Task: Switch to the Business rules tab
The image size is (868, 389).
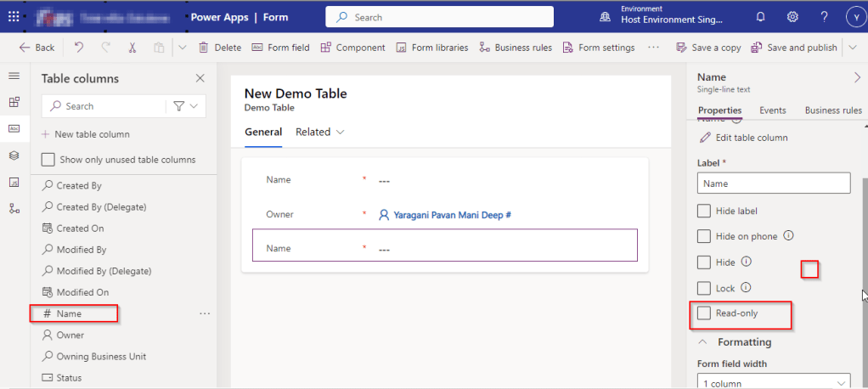Action: point(833,110)
